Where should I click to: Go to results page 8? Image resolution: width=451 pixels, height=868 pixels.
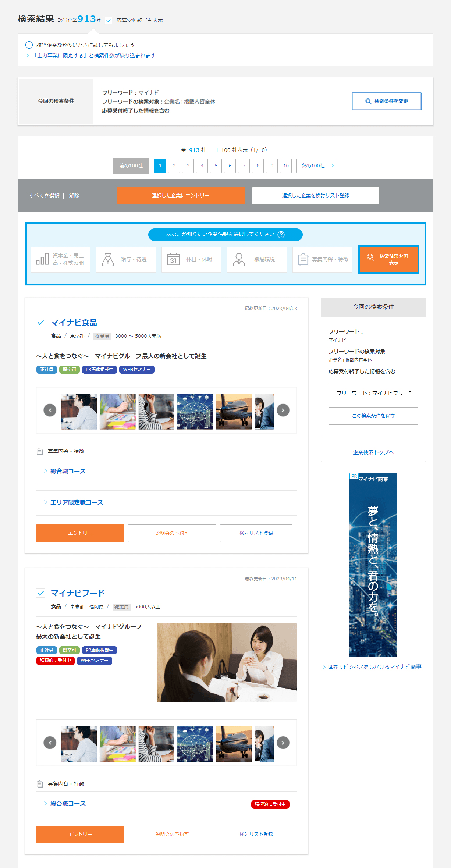coord(258,166)
